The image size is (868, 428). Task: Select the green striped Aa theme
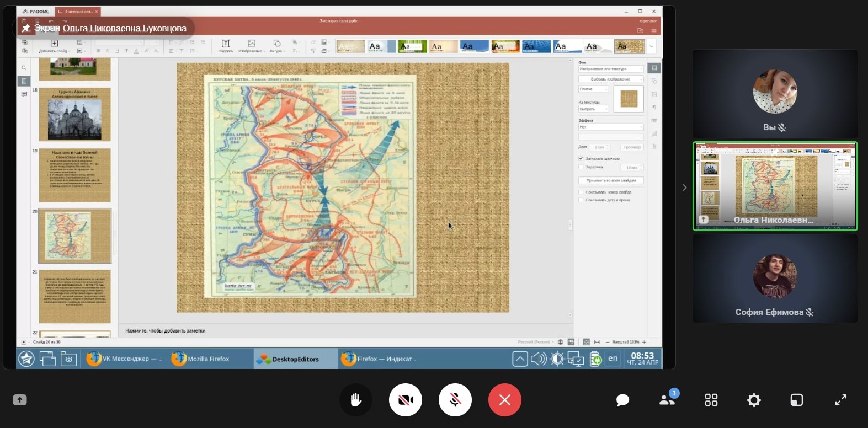pos(412,46)
